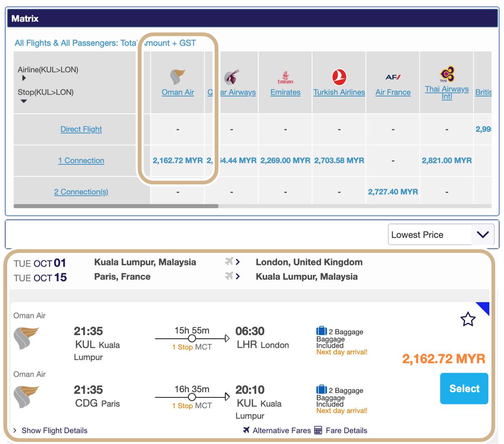Open Emirates airline link
The image size is (504, 444).
click(x=286, y=92)
